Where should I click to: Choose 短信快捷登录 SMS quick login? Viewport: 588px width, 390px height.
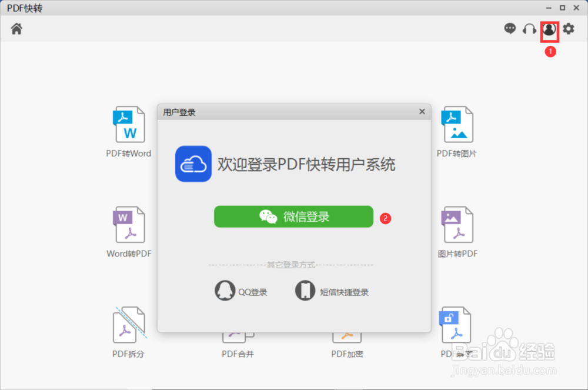332,290
